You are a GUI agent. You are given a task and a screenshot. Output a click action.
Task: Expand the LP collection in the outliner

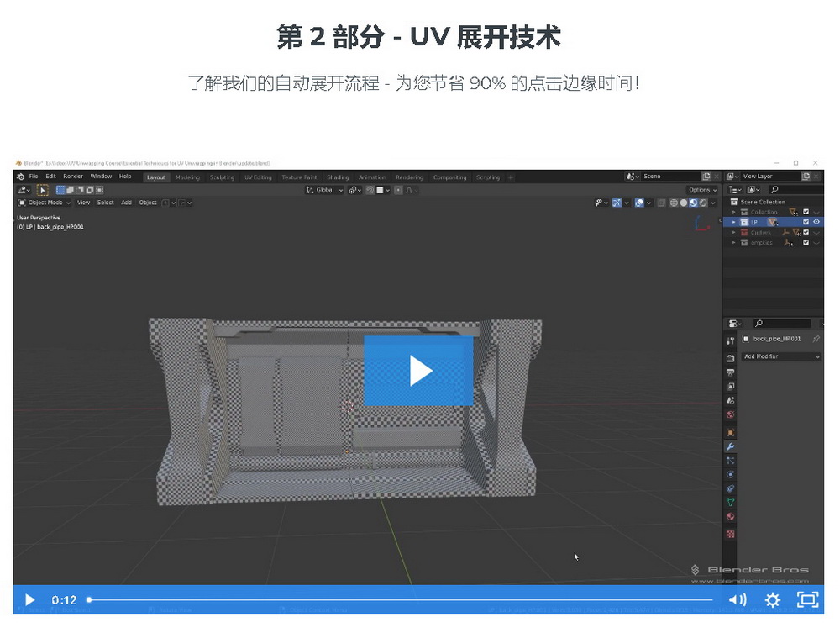pos(734,222)
